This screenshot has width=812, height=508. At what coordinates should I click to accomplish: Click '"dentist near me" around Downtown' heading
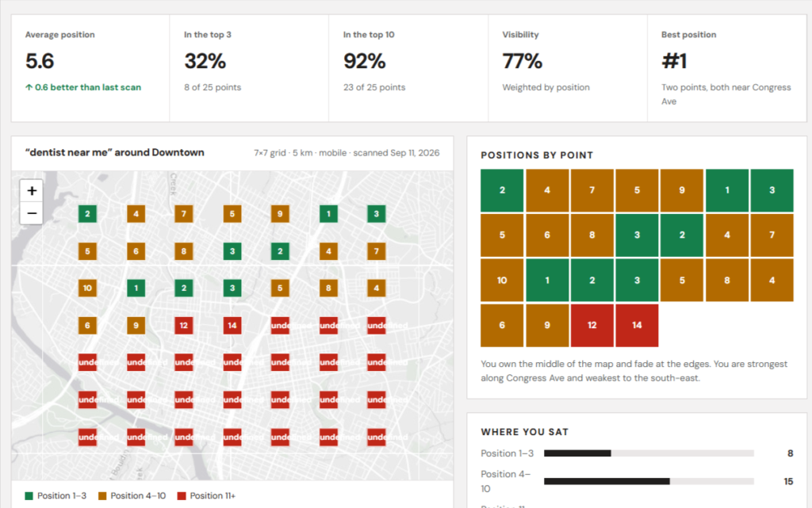(x=114, y=153)
